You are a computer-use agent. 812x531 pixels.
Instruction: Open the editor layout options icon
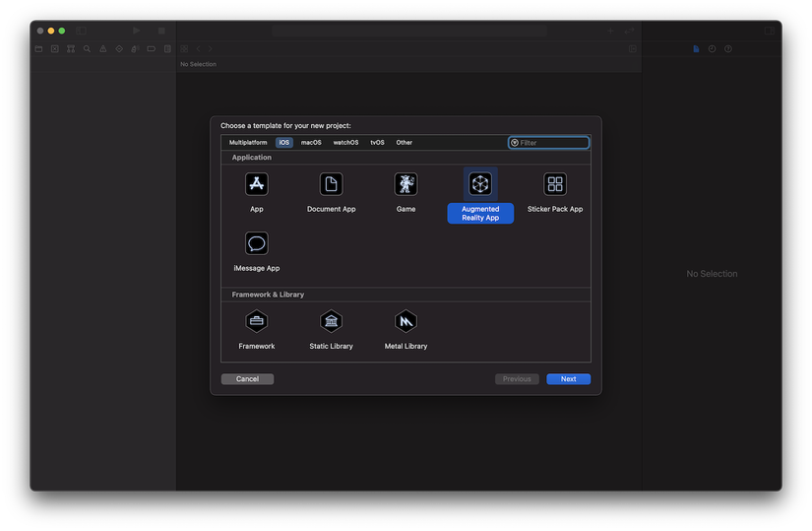point(633,48)
